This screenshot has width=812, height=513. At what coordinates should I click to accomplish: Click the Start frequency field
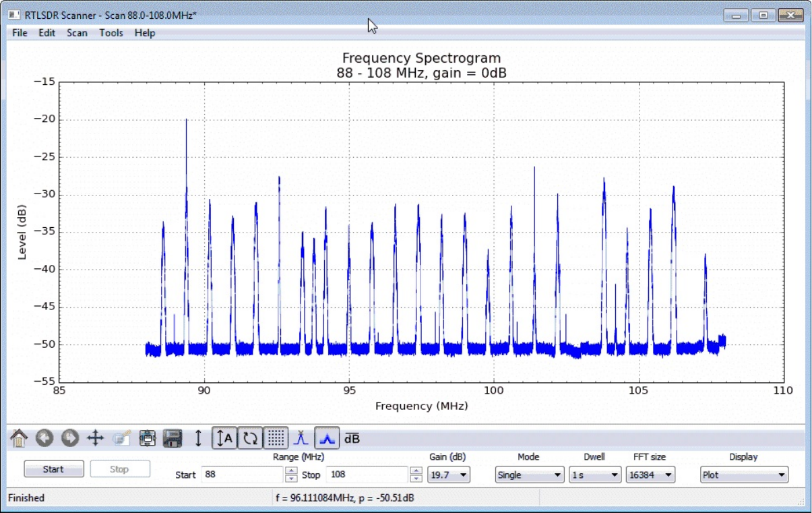[243, 475]
